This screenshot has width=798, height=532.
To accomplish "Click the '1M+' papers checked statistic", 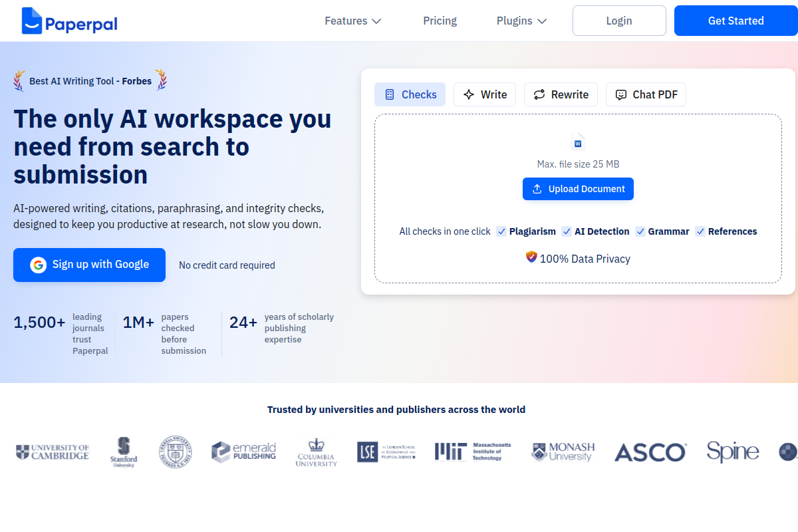I will tap(138, 323).
